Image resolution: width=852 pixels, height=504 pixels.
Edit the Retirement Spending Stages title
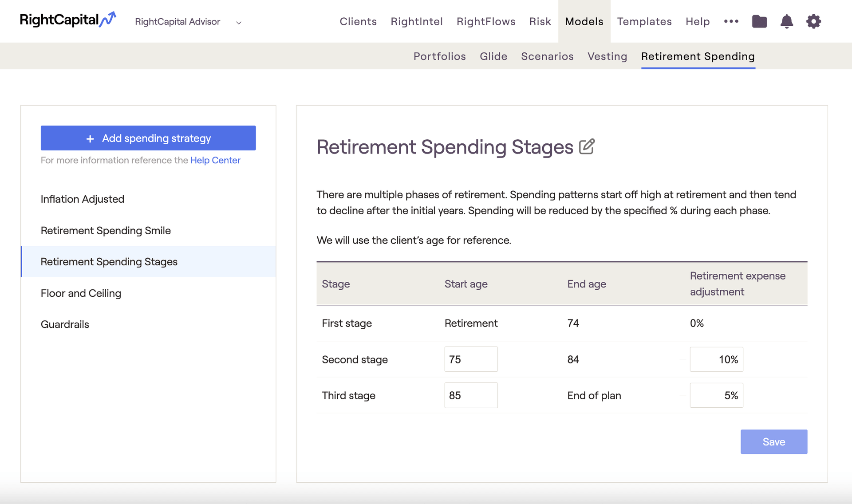click(587, 146)
